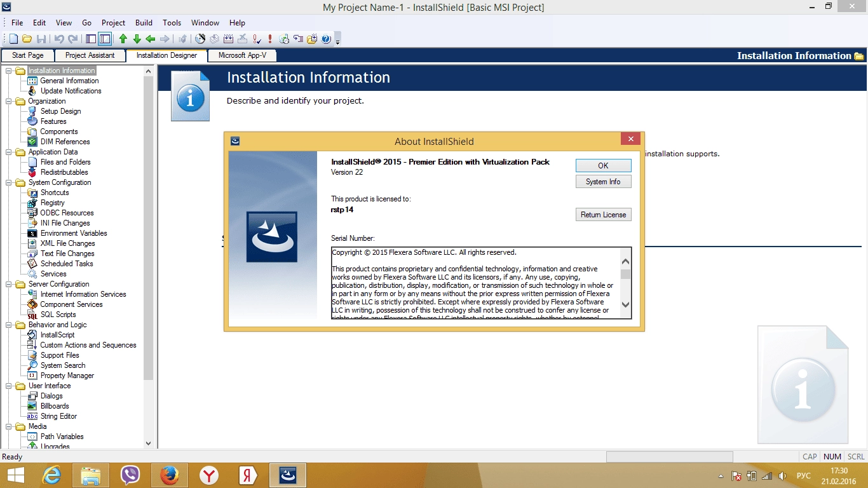Click the green left arrow icon
Viewport: 868px width, 488px height.
pos(151,39)
